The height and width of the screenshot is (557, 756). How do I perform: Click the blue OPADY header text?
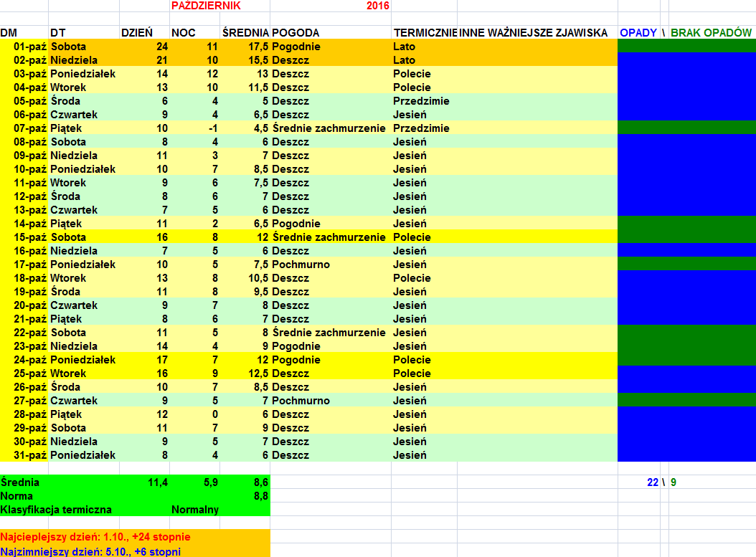click(x=638, y=33)
